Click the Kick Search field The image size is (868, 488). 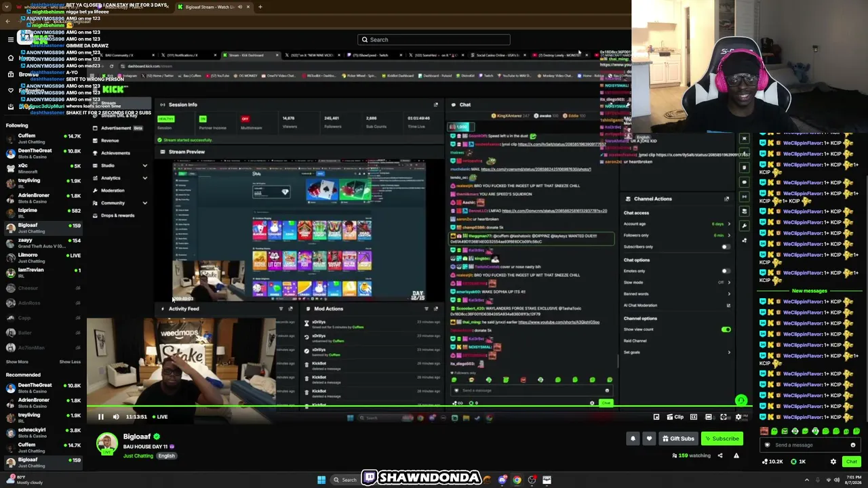point(434,39)
